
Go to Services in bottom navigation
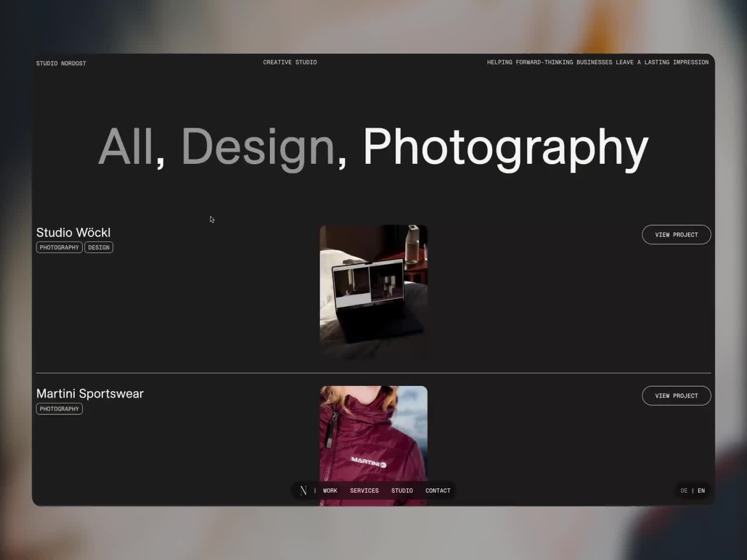coord(364,490)
